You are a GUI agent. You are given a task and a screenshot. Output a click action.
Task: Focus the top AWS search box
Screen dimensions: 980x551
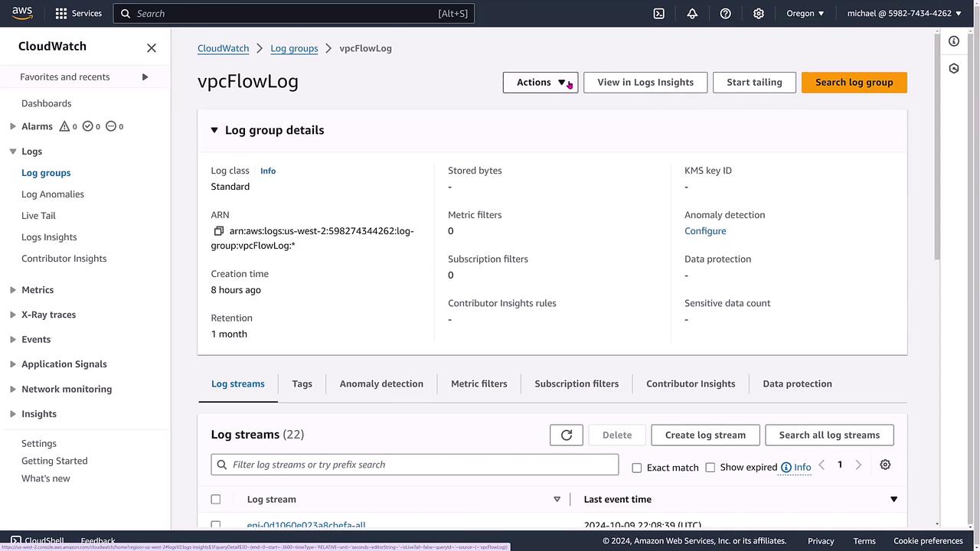tap(294, 13)
